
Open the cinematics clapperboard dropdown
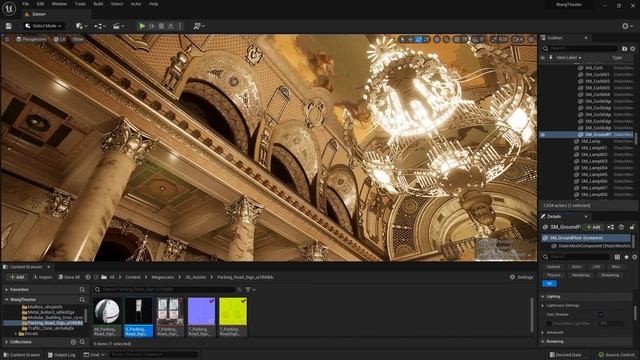(x=118, y=26)
